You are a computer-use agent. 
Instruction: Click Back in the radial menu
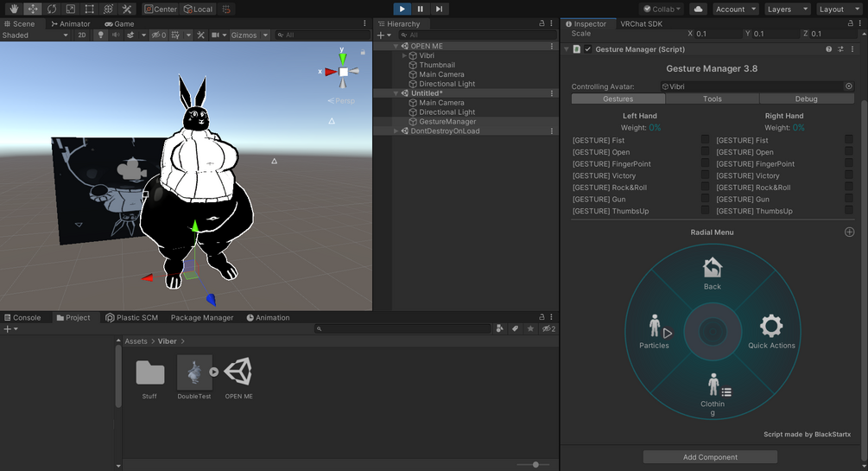(x=713, y=274)
